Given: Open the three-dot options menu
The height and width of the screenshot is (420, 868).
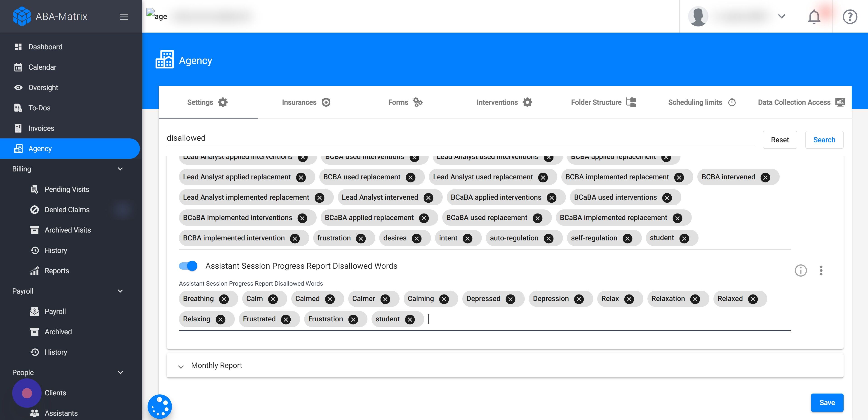Looking at the screenshot, I should (821, 270).
